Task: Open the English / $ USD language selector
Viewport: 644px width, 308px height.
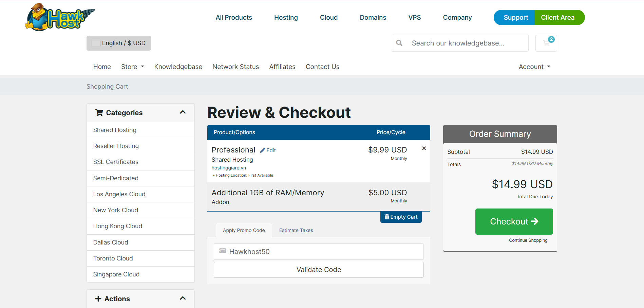Action: click(119, 43)
